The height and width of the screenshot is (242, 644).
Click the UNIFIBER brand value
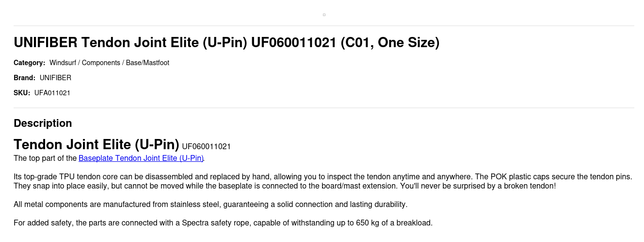(55, 78)
